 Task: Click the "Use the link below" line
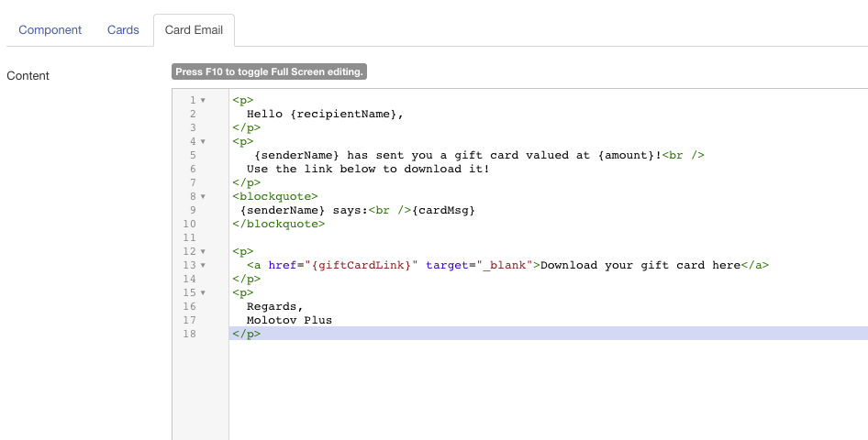click(x=367, y=170)
